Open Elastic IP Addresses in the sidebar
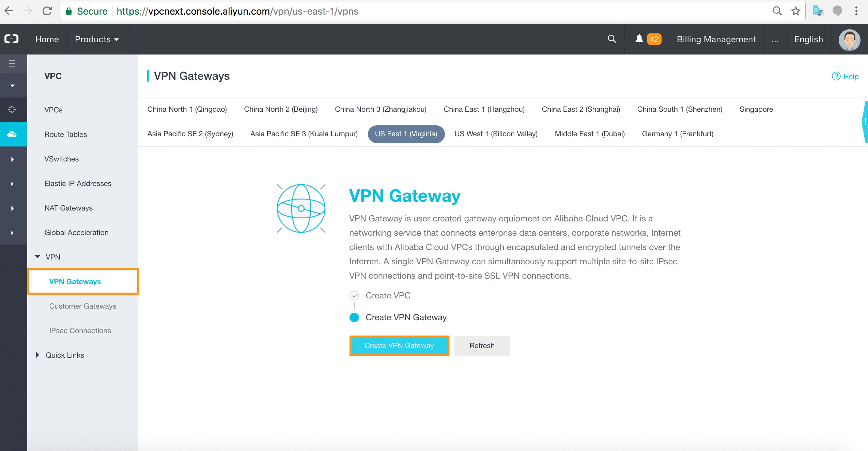Image resolution: width=868 pixels, height=451 pixels. (x=78, y=183)
